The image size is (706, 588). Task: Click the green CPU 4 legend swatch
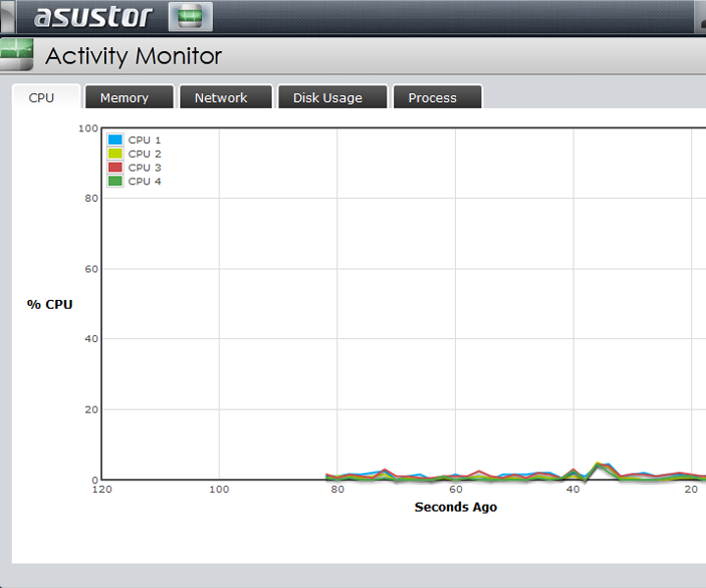(115, 181)
